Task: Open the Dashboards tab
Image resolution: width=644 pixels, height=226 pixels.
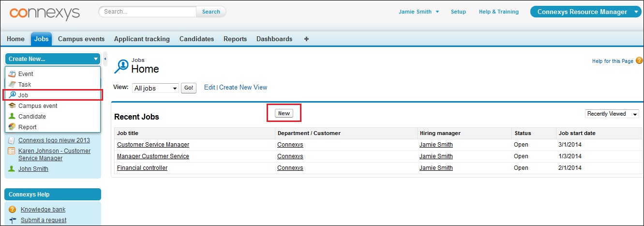Action: pyautogui.click(x=274, y=39)
